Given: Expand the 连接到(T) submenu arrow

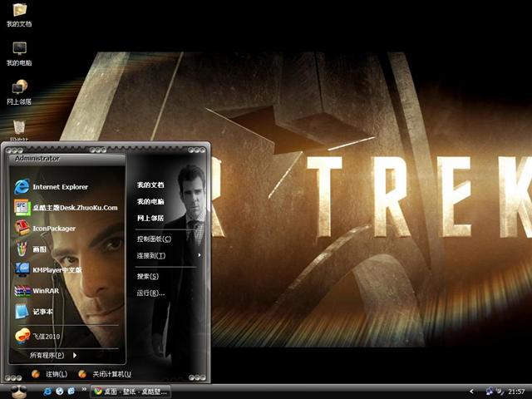Looking at the screenshot, I should (199, 255).
